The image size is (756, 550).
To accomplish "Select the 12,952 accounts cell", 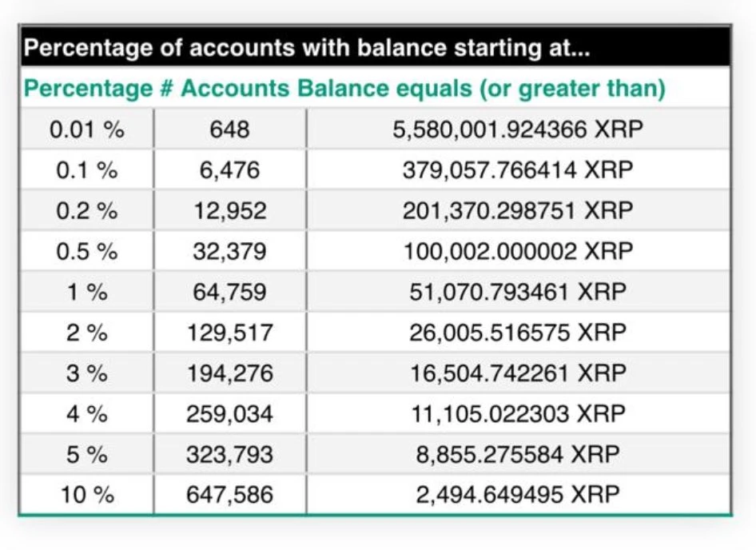I will pos(229,210).
